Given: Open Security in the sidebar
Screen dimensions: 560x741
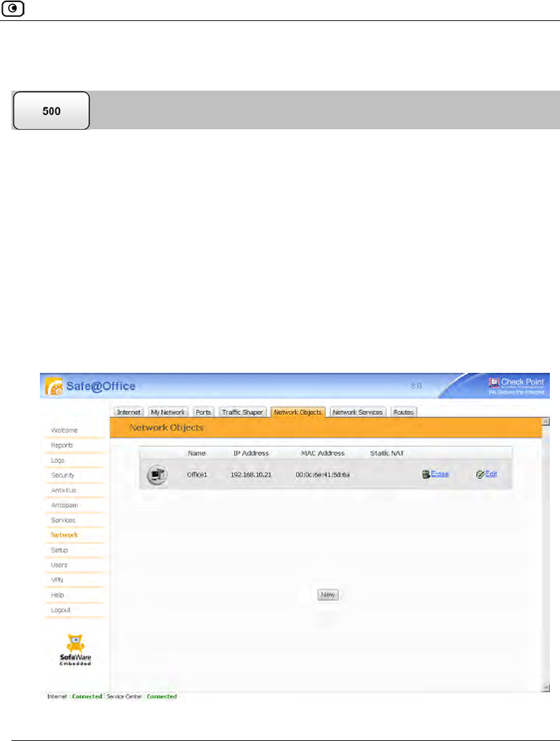Looking at the screenshot, I should coord(62,476).
